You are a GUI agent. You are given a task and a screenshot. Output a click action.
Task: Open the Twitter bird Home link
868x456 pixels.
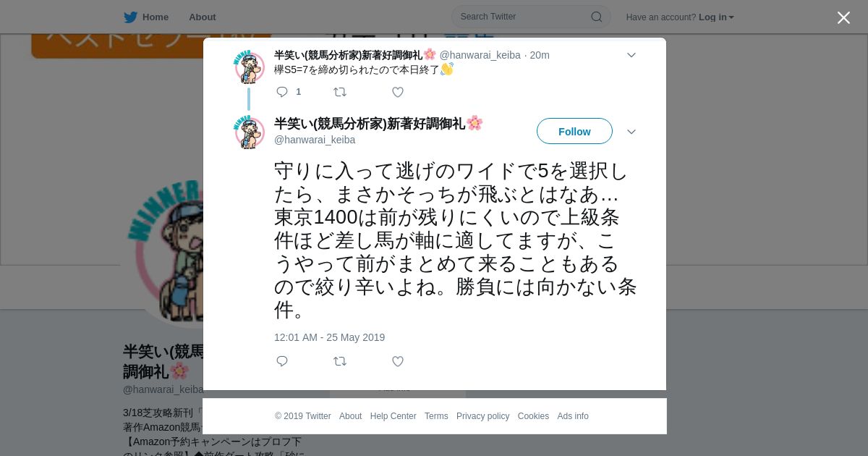[x=146, y=17]
